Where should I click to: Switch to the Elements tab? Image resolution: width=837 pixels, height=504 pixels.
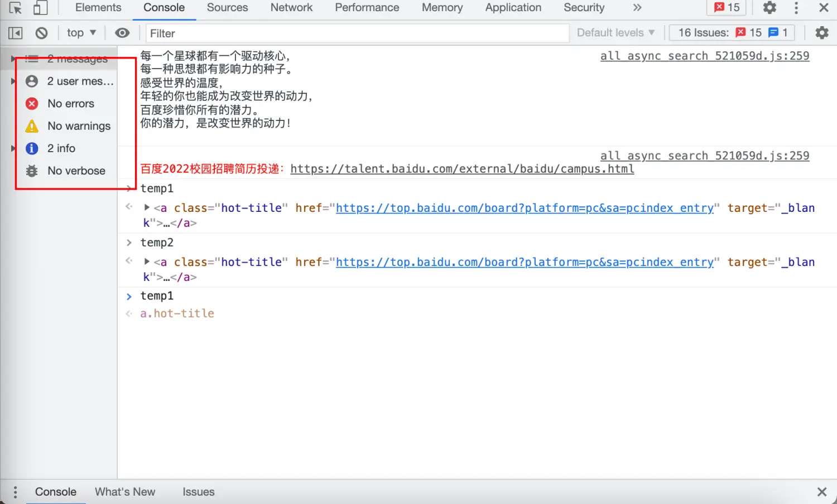(x=98, y=8)
